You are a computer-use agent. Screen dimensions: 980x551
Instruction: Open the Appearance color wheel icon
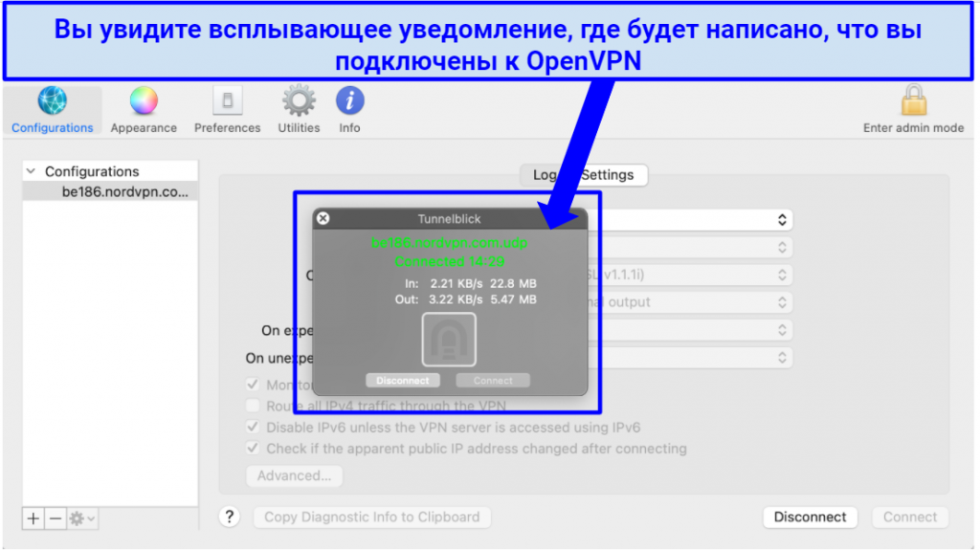(x=144, y=101)
